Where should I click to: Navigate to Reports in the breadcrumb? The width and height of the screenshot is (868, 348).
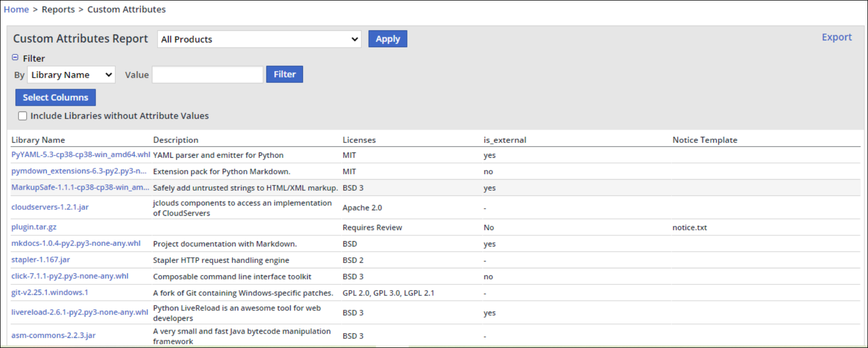click(x=58, y=10)
